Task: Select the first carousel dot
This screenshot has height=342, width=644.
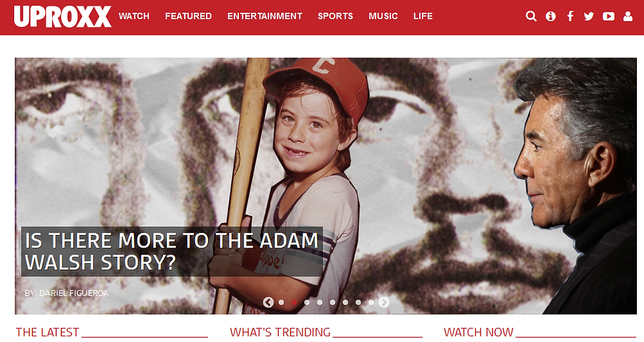Action: pos(281,302)
